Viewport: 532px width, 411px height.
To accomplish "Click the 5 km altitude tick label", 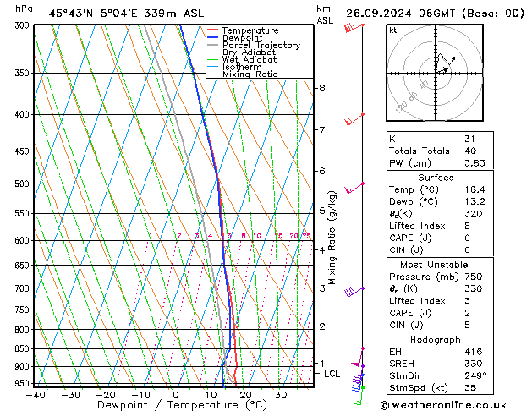I will pyautogui.click(x=322, y=211).
